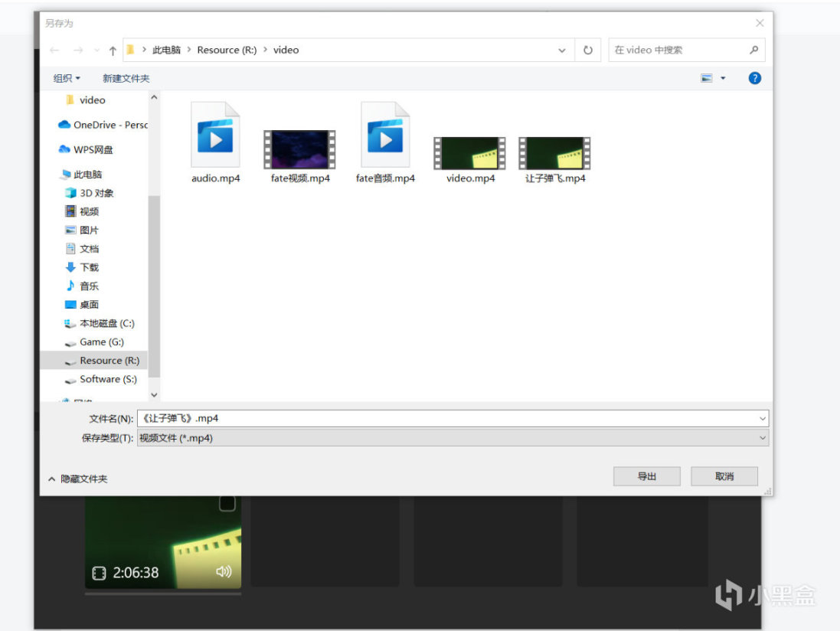840x631 pixels.
Task: Select 此电脑 in navigation pane
Action: click(x=81, y=174)
